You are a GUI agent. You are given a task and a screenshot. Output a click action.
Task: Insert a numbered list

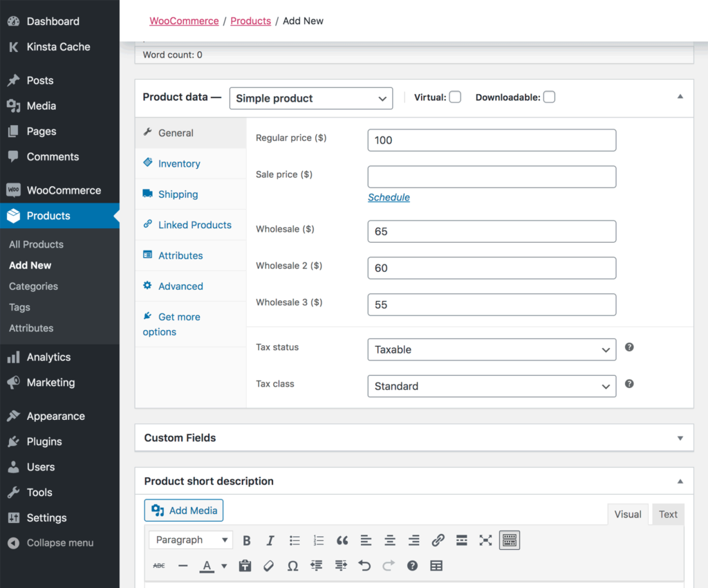coord(318,540)
